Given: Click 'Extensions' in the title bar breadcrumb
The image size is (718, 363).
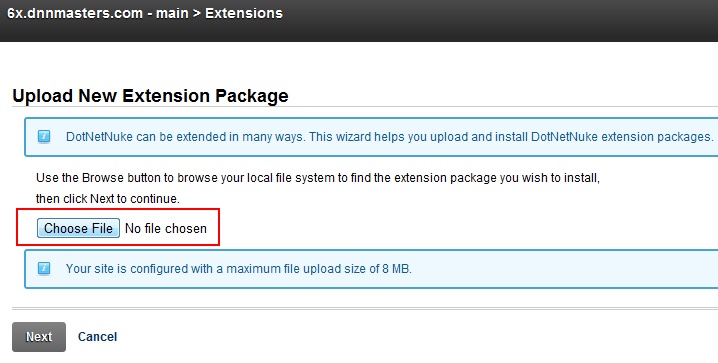Looking at the screenshot, I should tap(244, 13).
